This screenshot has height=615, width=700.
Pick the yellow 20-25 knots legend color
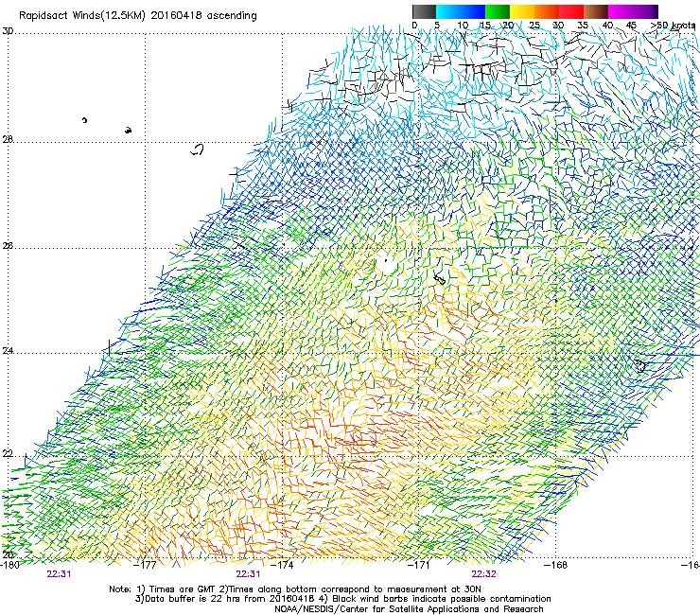[522, 11]
